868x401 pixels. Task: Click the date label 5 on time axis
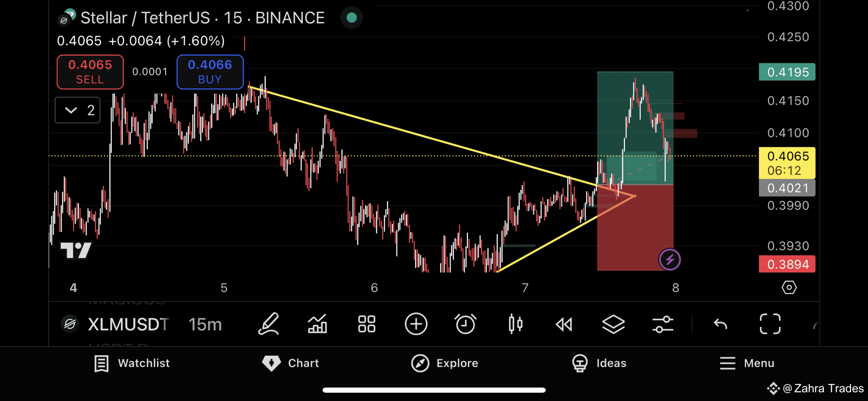[x=224, y=288]
